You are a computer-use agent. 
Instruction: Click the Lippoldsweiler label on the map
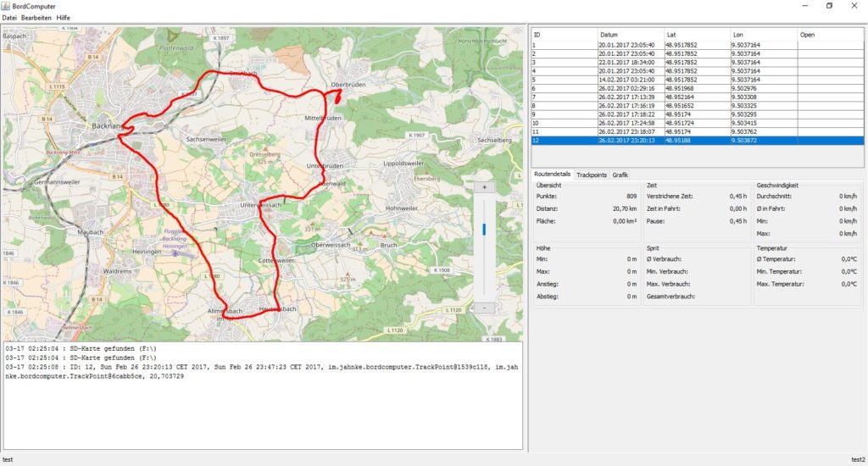[403, 164]
